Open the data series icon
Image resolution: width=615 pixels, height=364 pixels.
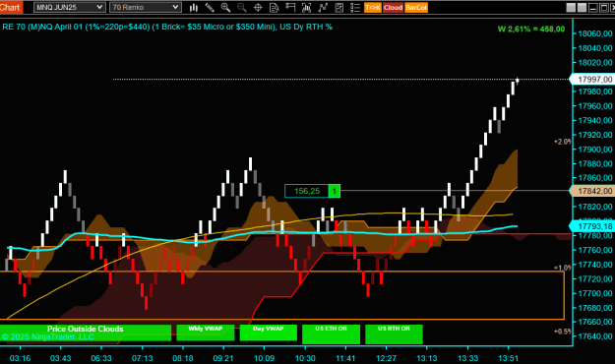[x=306, y=7]
